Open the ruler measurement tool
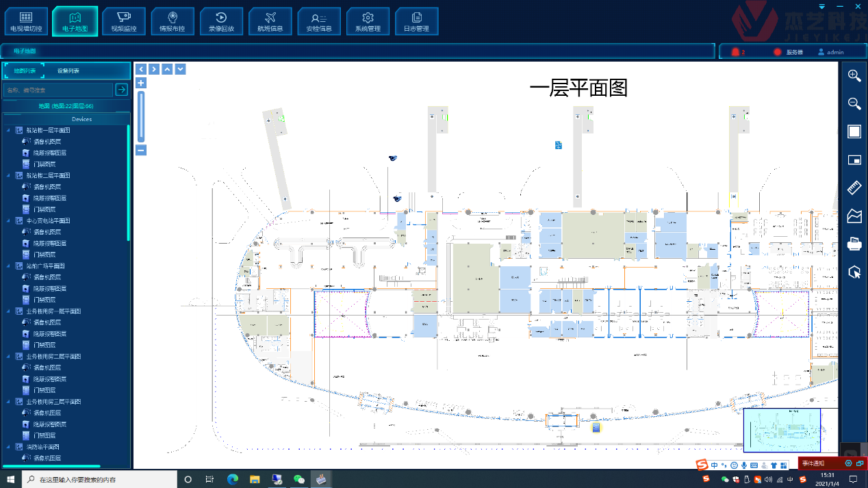This screenshot has height=488, width=868. (854, 188)
